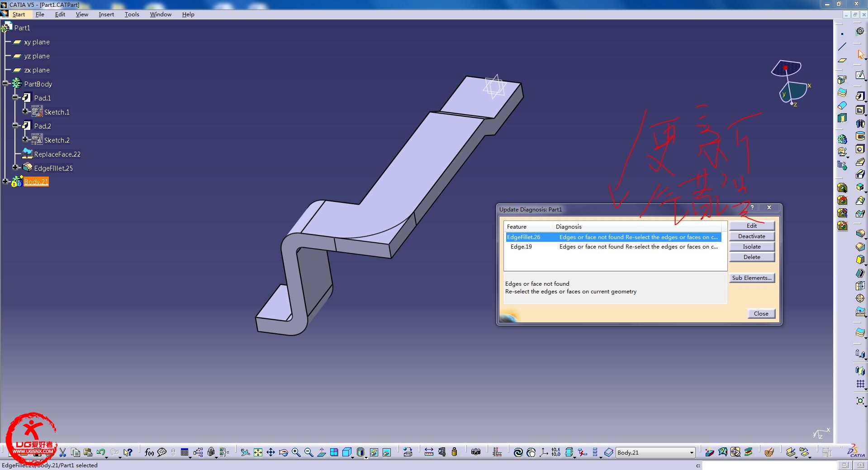Click the Sketcher icon in right toolbar
The width and height of the screenshot is (868, 470).
click(860, 75)
